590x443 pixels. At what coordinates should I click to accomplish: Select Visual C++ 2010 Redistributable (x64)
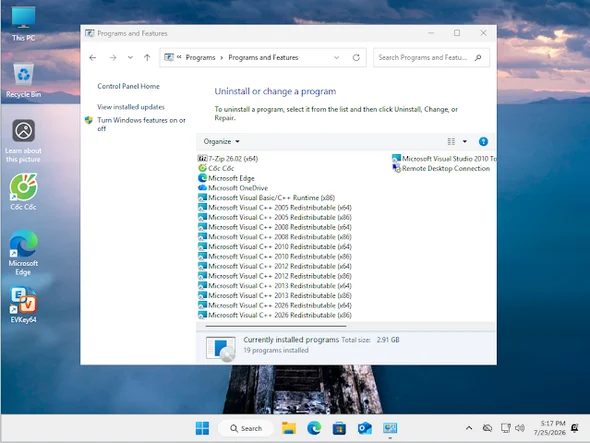point(275,247)
